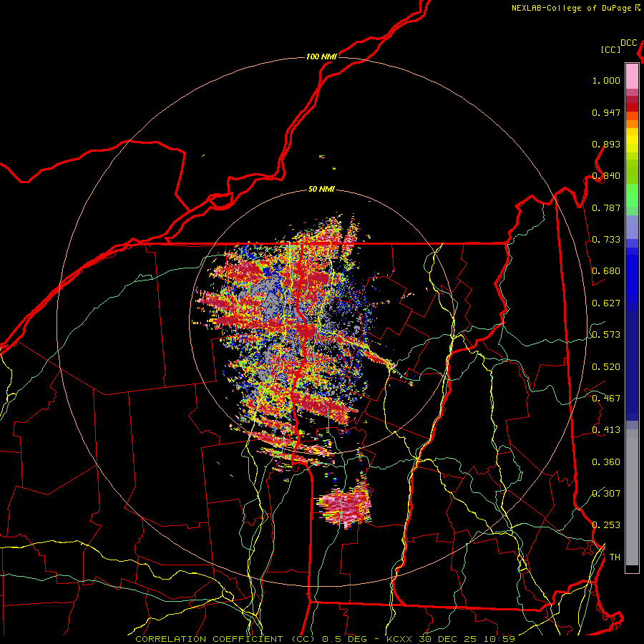644x644 pixels.
Task: Click the CORRELATION COEFFICIENT (CC) caption text
Action: (225, 639)
